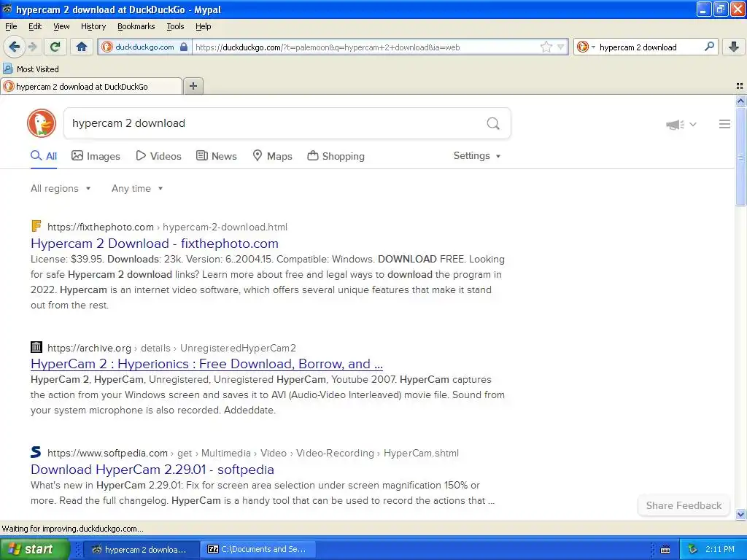Select the hypercam 2 download browser tab
Viewport: 747px width, 560px height.
pos(91,86)
